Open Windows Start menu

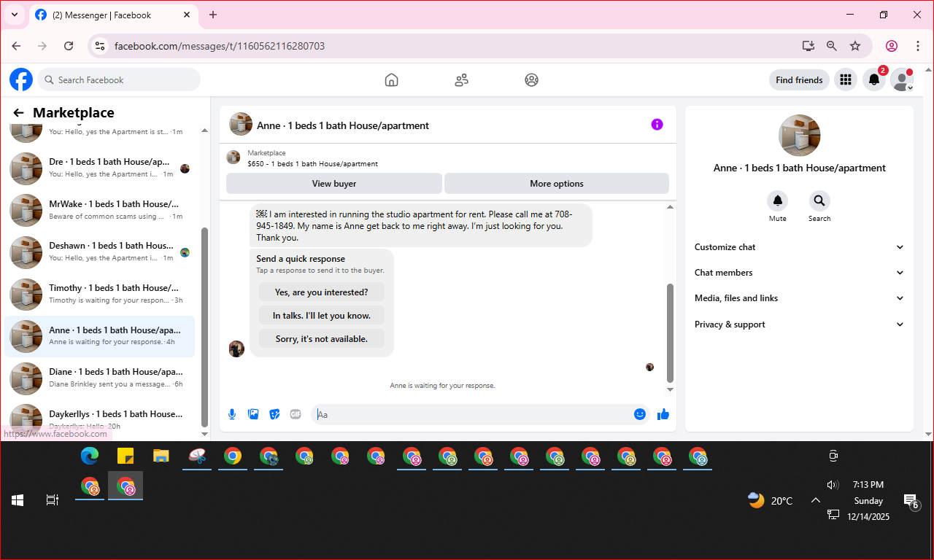(18, 500)
